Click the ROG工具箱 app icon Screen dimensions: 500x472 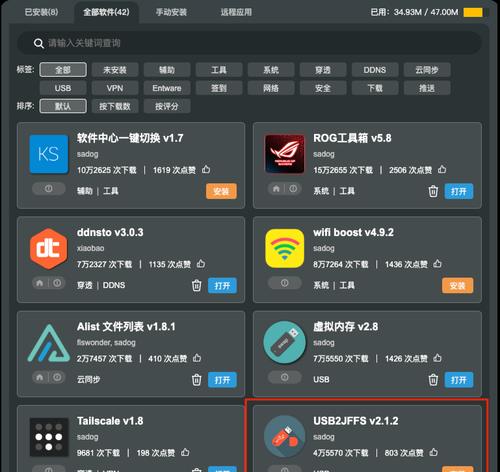284,154
